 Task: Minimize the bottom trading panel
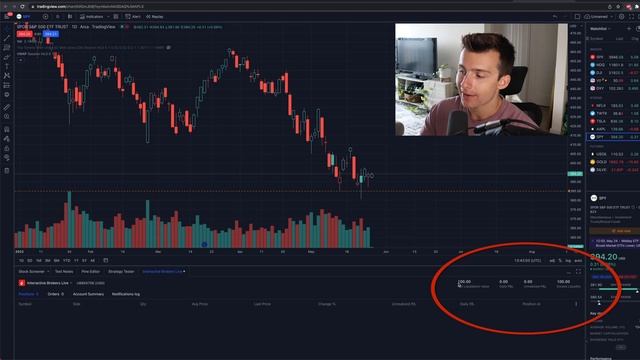(x=569, y=272)
